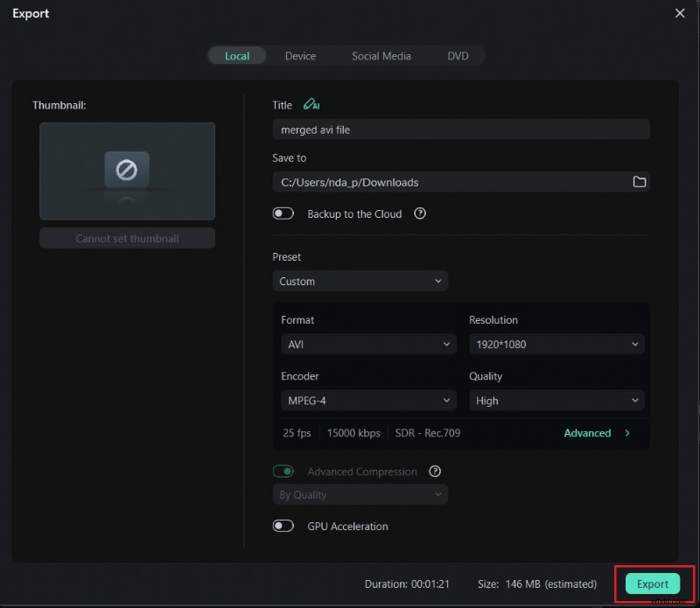Switch to the Device tab
The image size is (700, 608).
(x=300, y=55)
